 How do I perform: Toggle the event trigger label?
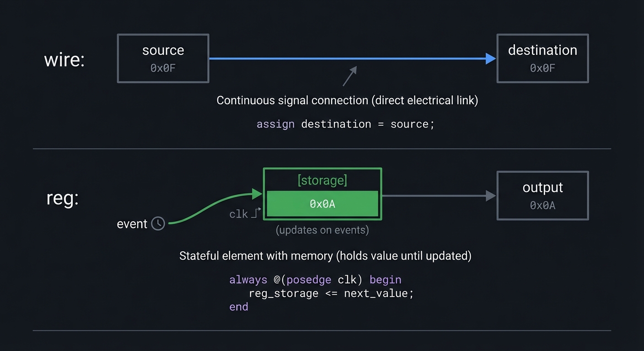(132, 223)
